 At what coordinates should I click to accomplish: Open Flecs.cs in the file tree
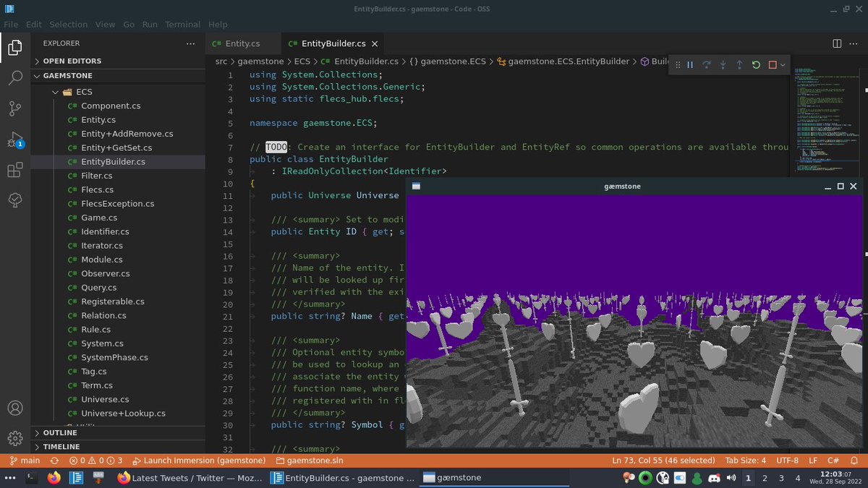98,189
